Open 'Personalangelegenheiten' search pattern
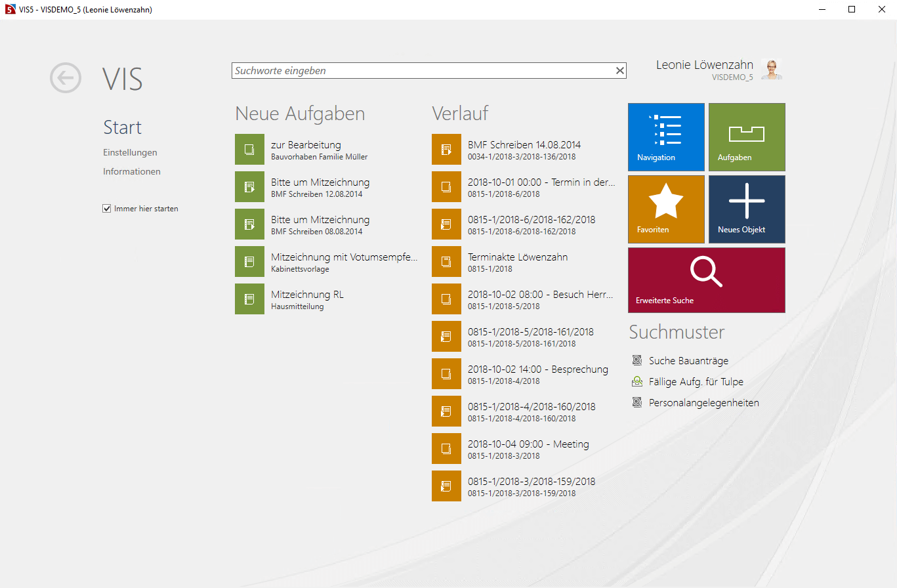Viewport: 897px width, 588px height. tap(704, 402)
